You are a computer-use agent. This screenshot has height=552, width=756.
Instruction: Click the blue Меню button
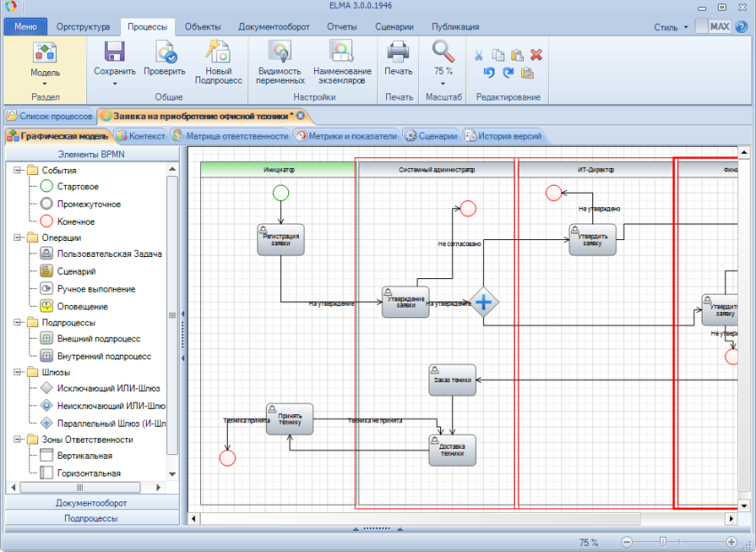click(26, 27)
